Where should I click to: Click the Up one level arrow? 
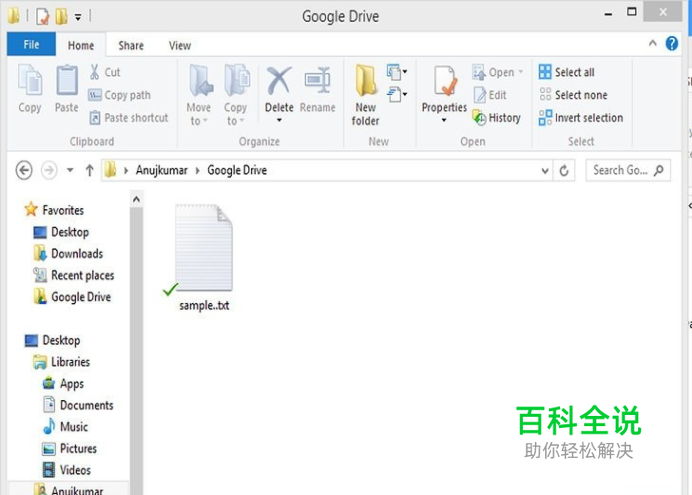(x=90, y=170)
